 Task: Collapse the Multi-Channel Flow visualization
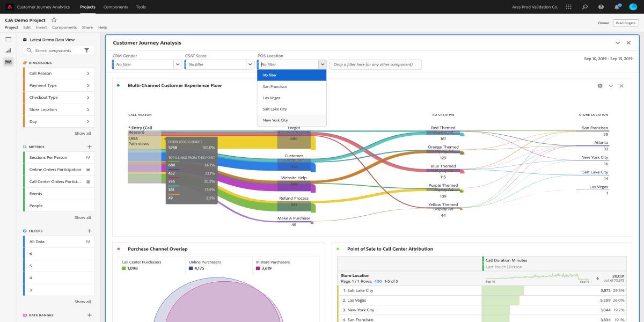tap(611, 86)
